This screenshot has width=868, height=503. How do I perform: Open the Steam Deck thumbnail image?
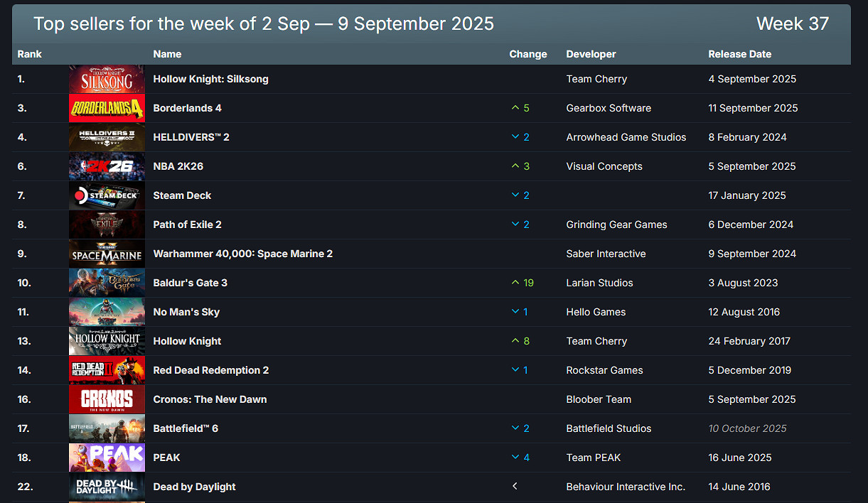point(107,195)
